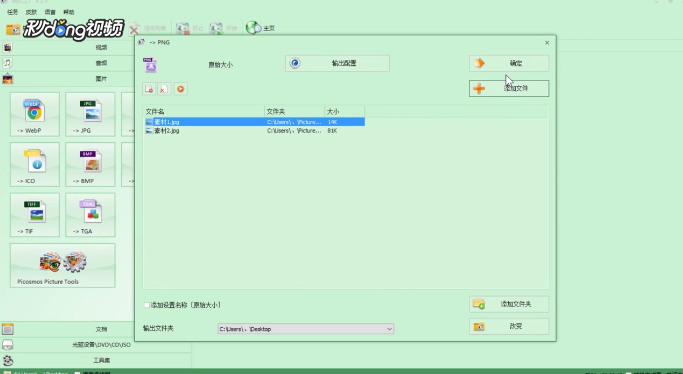Open the 语言 menu

pos(50,12)
